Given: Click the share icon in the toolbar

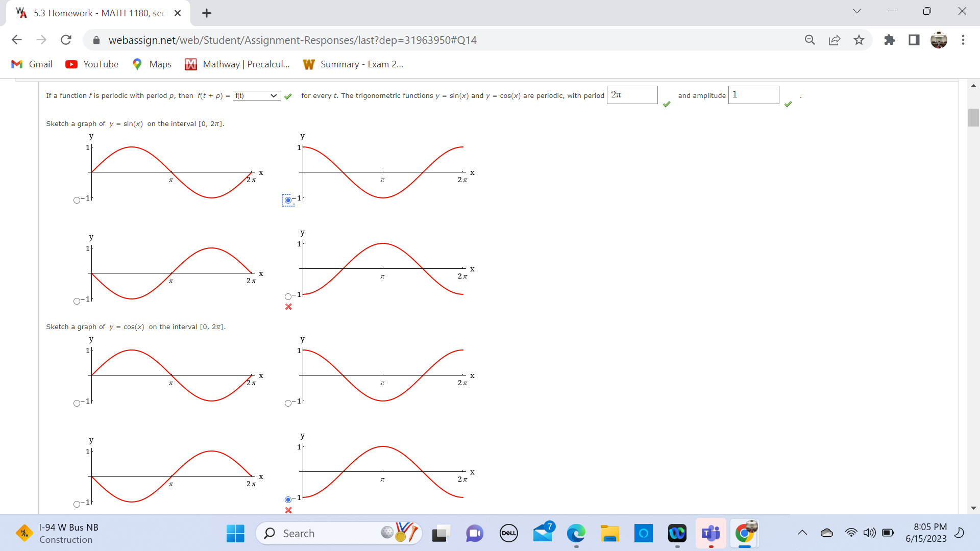Looking at the screenshot, I should 835,40.
